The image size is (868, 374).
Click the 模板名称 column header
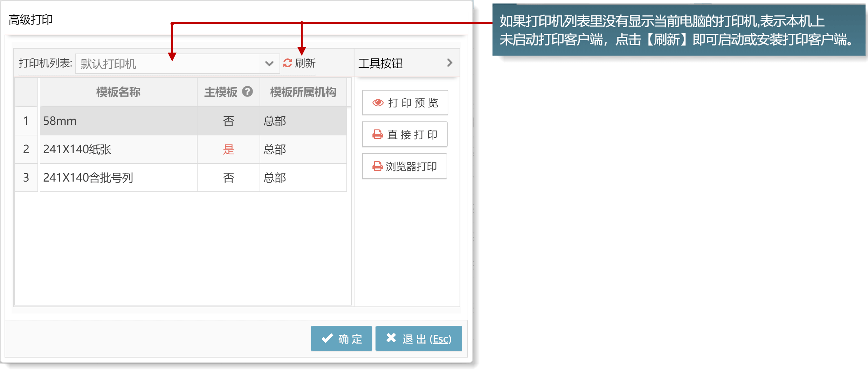[x=118, y=92]
